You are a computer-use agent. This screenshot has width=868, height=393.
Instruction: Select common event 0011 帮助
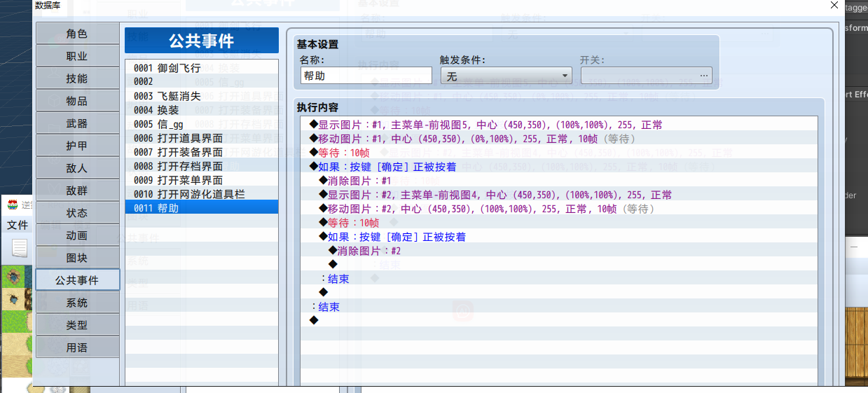point(202,208)
